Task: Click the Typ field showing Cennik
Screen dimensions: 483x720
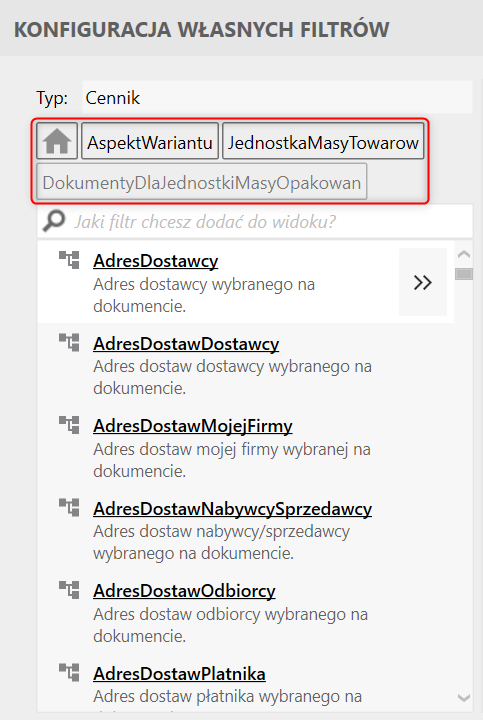Action: click(277, 97)
